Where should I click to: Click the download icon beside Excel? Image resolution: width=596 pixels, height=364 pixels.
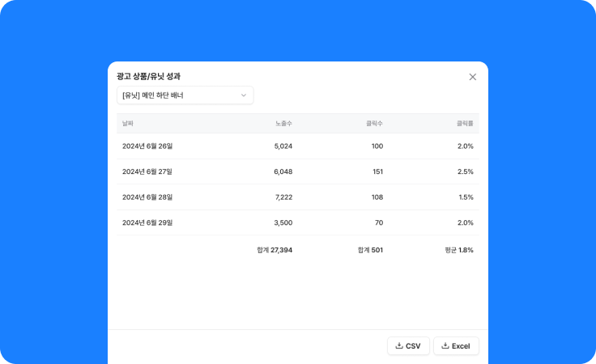pyautogui.click(x=445, y=346)
